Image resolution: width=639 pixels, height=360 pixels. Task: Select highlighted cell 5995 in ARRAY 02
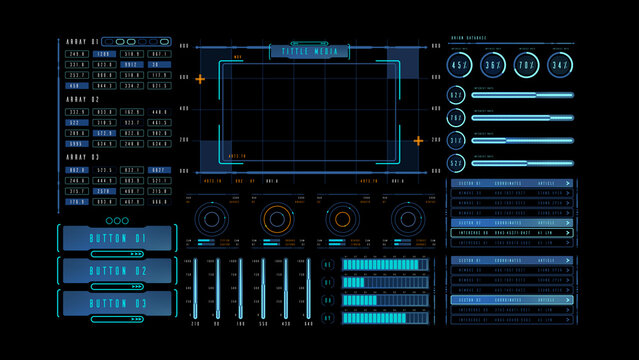(x=77, y=144)
